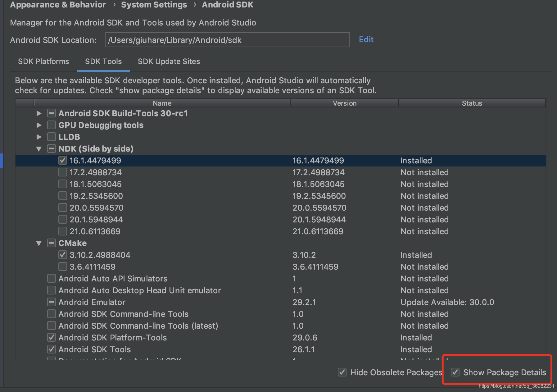The height and width of the screenshot is (392, 557).
Task: Check Android Auto API Simulators
Action: 52,278
